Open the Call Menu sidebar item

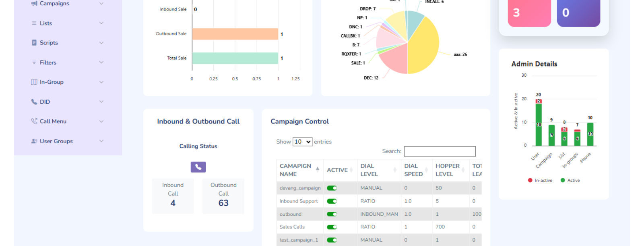coord(53,121)
